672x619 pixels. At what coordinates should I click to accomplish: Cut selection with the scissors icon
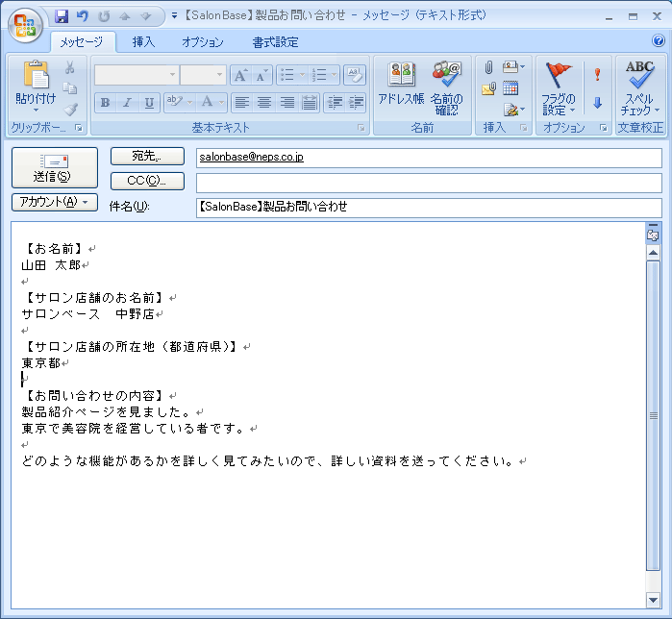[x=70, y=67]
